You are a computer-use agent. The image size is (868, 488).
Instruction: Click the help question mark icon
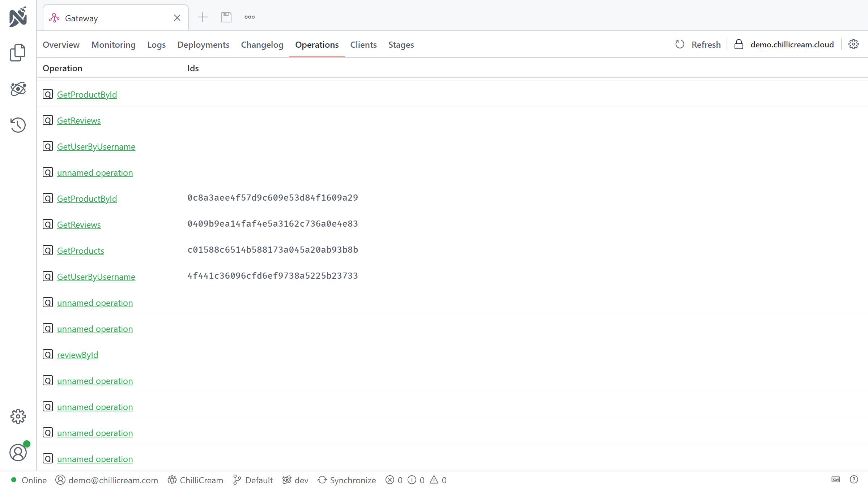click(x=854, y=480)
